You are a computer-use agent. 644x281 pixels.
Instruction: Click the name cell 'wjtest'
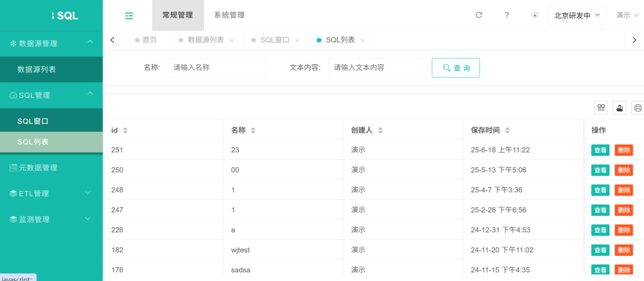tap(240, 250)
